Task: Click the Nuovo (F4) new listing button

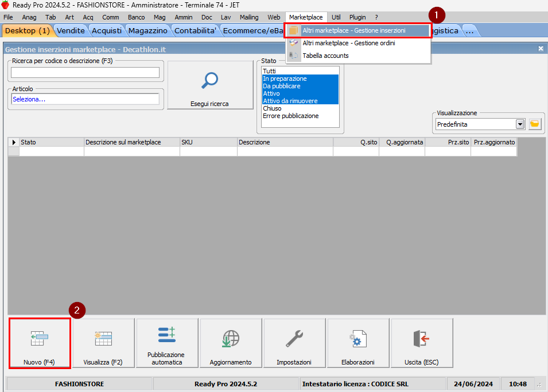Action: coord(40,343)
